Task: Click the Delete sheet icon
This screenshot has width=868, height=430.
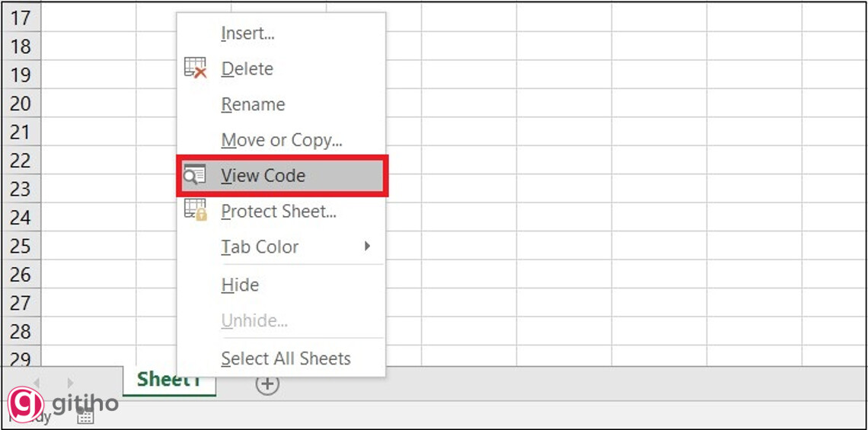Action: 196,68
